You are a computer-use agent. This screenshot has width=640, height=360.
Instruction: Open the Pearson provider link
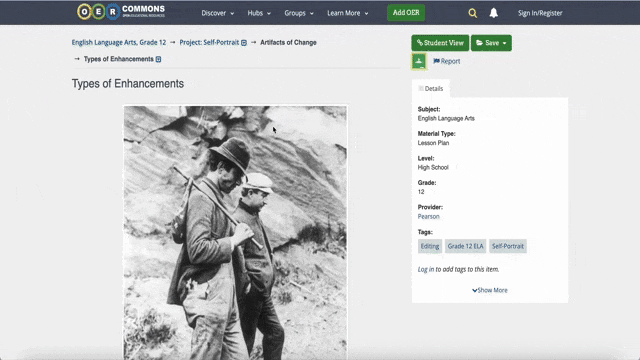pos(429,216)
